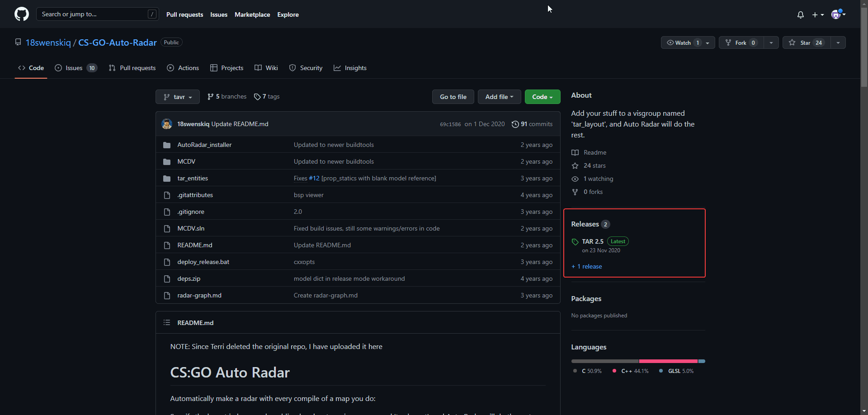The width and height of the screenshot is (868, 415).
Task: Click the GitHub logo icon
Action: [x=21, y=14]
